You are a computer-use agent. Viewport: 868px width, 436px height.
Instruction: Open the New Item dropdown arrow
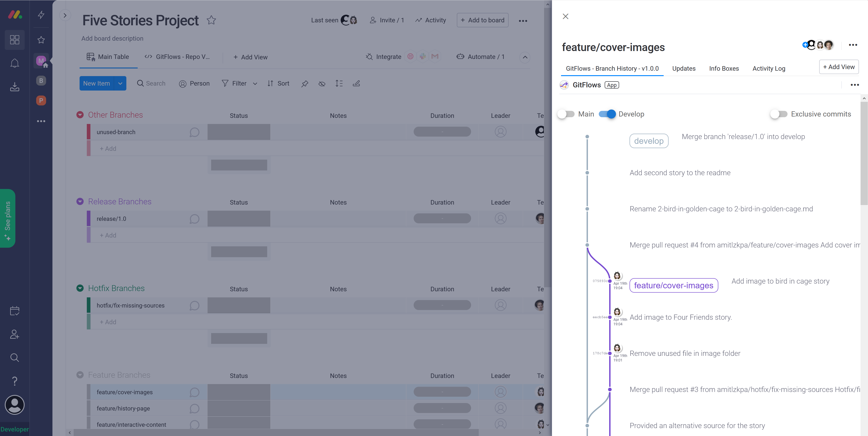tap(120, 84)
